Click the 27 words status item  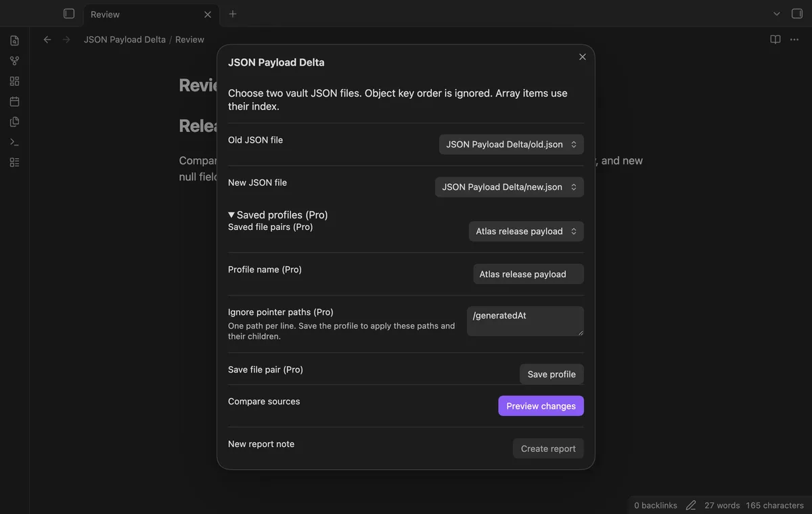tap(722, 505)
